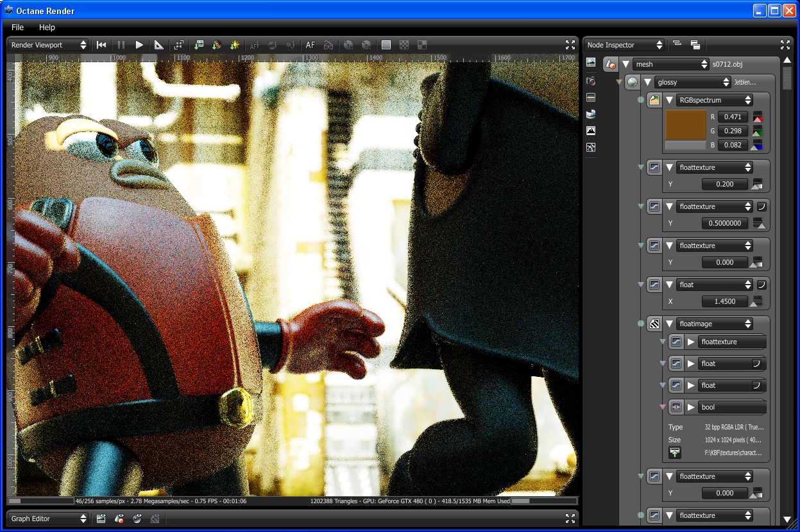Screen dimensions: 800x532
Task: Open the floatimage node type dropdown
Action: click(x=715, y=324)
